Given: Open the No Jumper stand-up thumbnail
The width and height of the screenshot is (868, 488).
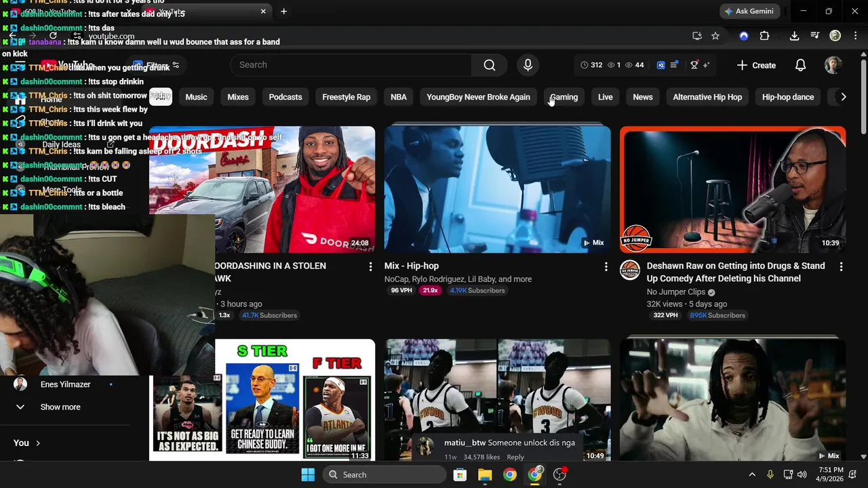Looking at the screenshot, I should (733, 189).
